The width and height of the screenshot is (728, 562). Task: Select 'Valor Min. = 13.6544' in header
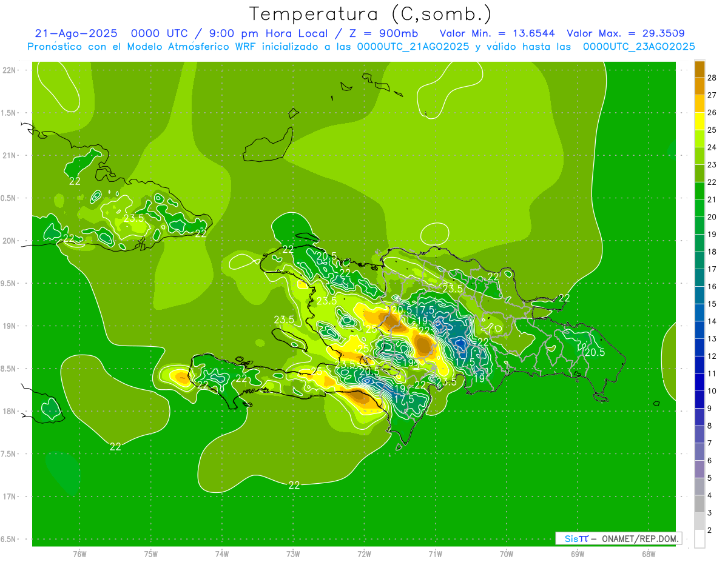(497, 33)
